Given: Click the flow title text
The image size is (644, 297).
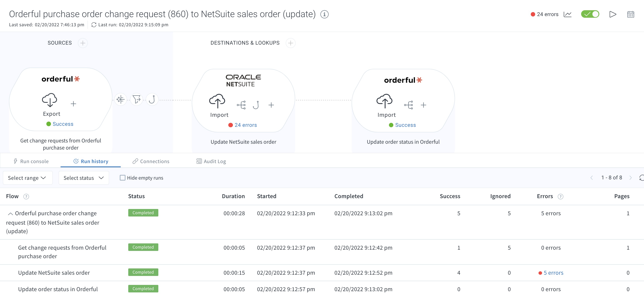Looking at the screenshot, I should (162, 14).
